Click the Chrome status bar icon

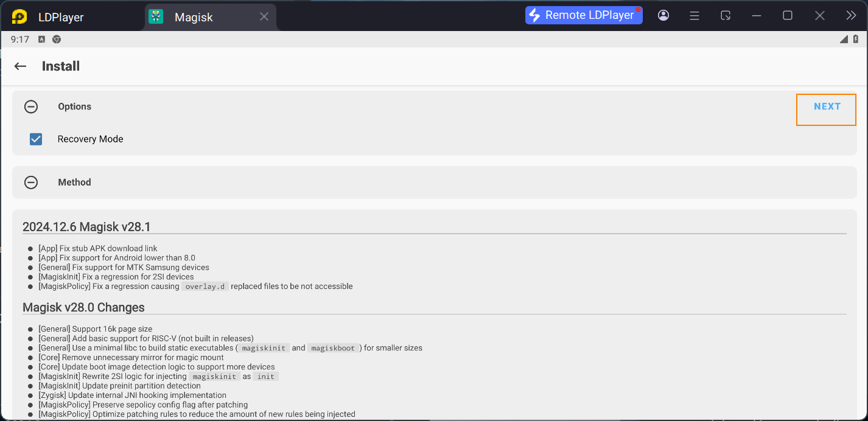click(57, 39)
